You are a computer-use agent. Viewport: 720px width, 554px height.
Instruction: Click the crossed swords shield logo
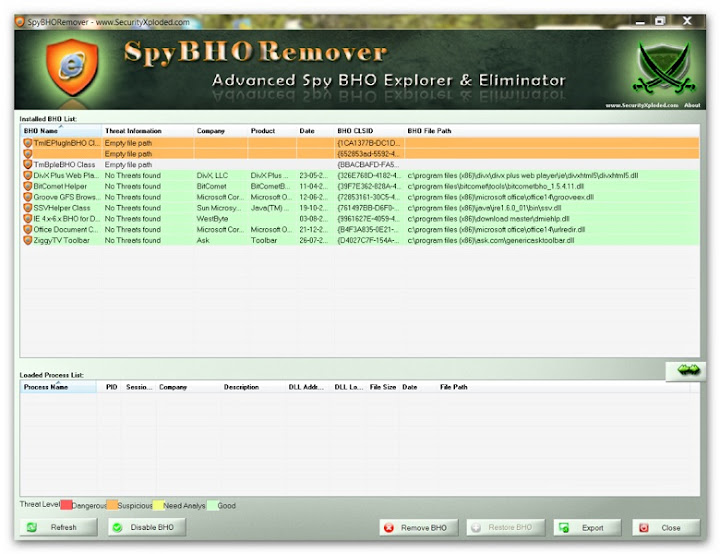point(664,68)
